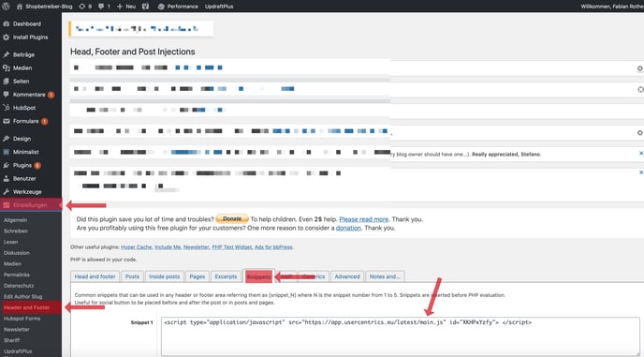Open the Datenschutz settings submenu
The image size is (644, 357).
[19, 286]
